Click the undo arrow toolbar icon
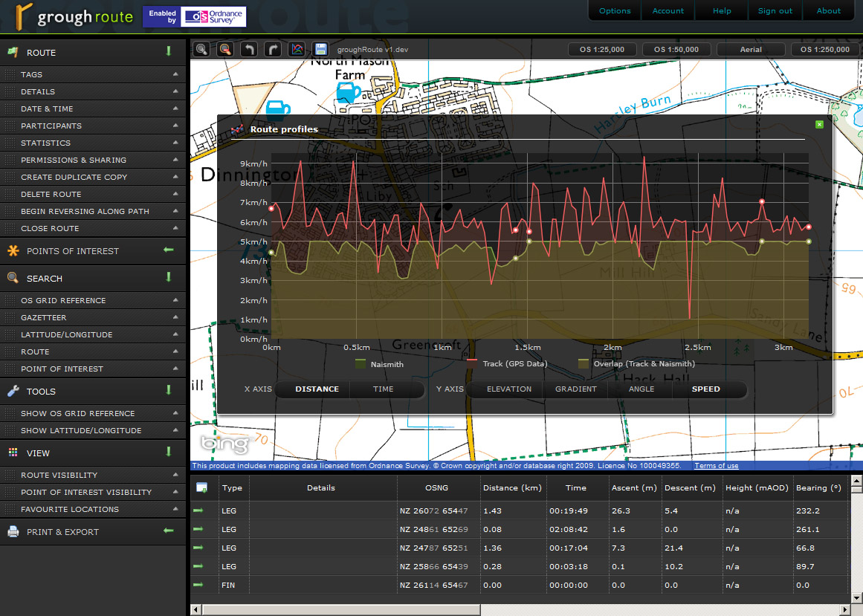 coord(250,50)
